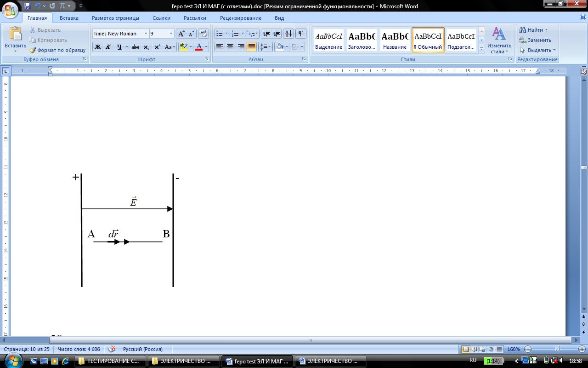Switch to Разметка страницы tab

tap(115, 18)
